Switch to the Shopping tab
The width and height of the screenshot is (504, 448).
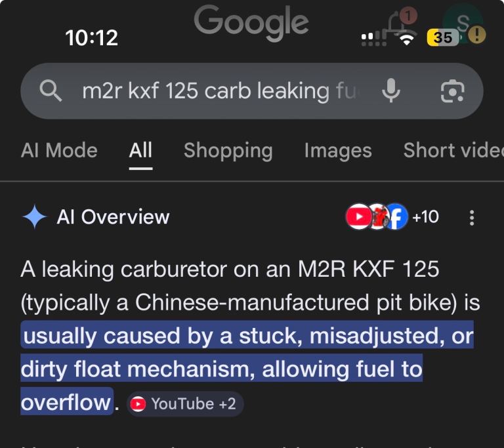pyautogui.click(x=228, y=150)
